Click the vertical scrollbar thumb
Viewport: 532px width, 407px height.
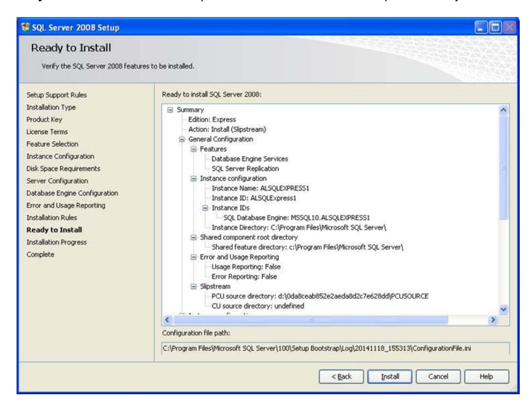coord(504,167)
